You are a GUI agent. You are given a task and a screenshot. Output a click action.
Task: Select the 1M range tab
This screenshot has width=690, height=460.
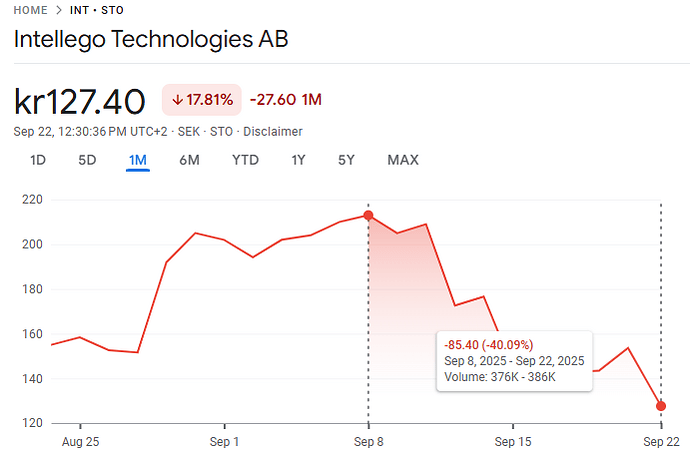coord(138,160)
